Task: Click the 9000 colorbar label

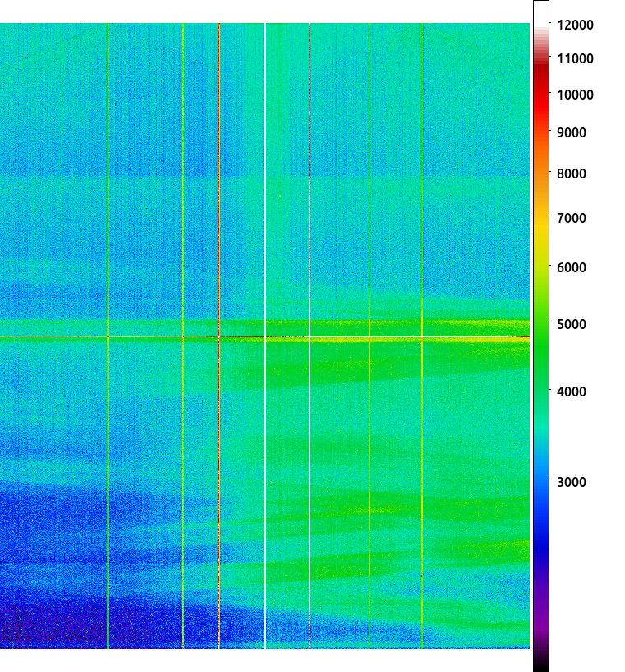Action: click(x=572, y=132)
